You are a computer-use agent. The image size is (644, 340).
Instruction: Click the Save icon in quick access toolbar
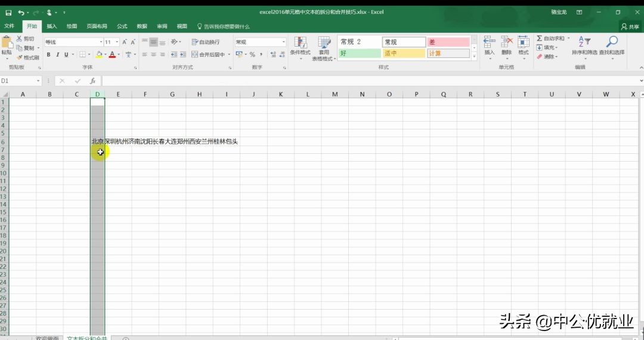point(8,12)
